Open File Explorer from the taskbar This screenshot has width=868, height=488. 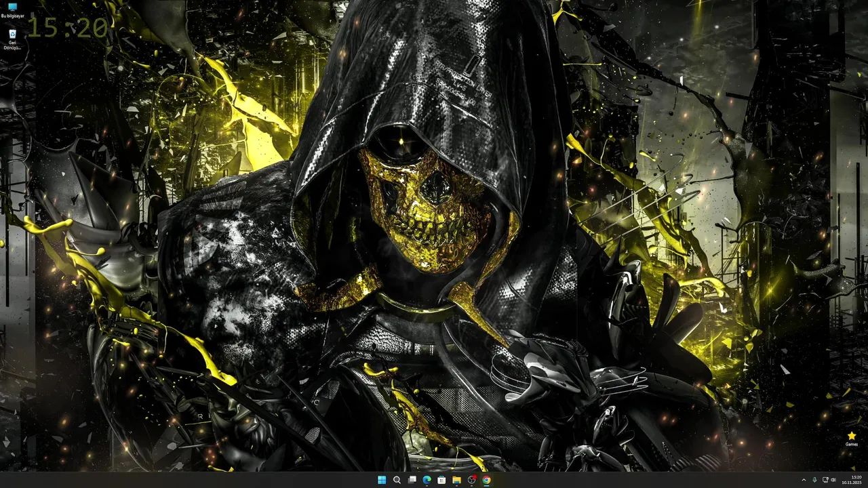tap(456, 480)
